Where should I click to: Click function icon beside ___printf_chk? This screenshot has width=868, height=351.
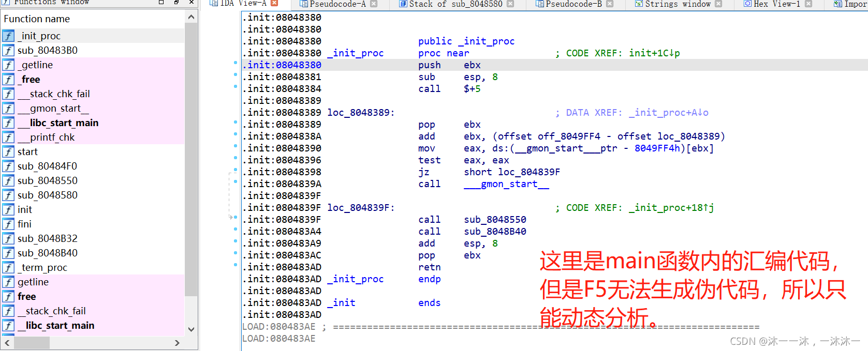coord(8,137)
